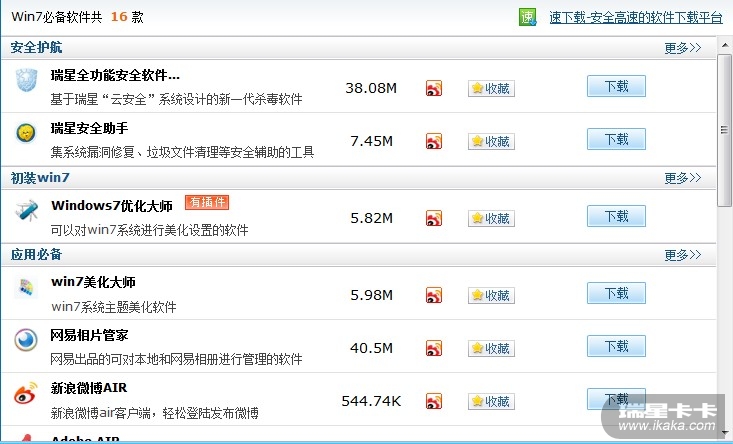733x444 pixels.
Task: Share 瑞星安全助手 via Weibo icon
Action: (x=434, y=141)
